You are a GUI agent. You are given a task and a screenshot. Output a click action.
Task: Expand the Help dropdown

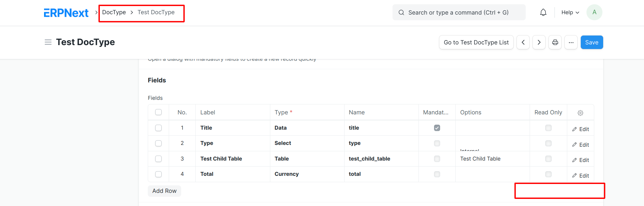pos(570,12)
